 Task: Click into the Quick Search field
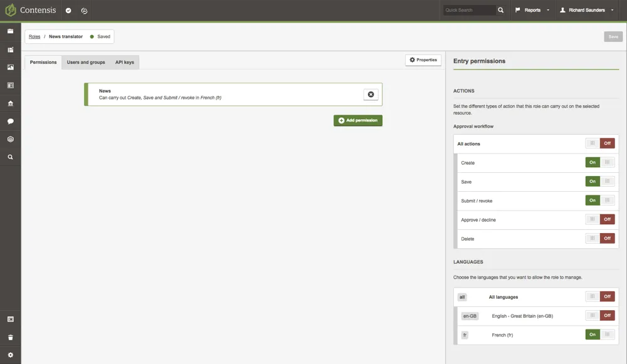point(469,10)
